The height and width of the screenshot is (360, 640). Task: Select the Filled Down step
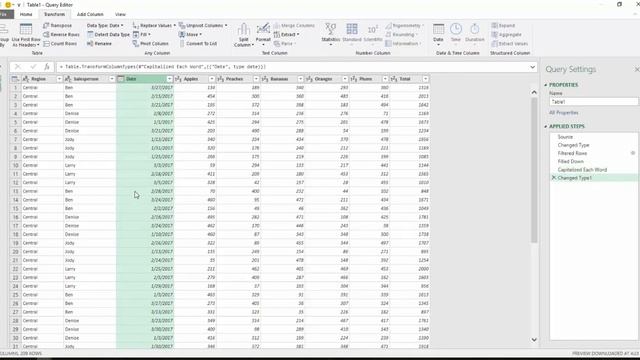(571, 161)
